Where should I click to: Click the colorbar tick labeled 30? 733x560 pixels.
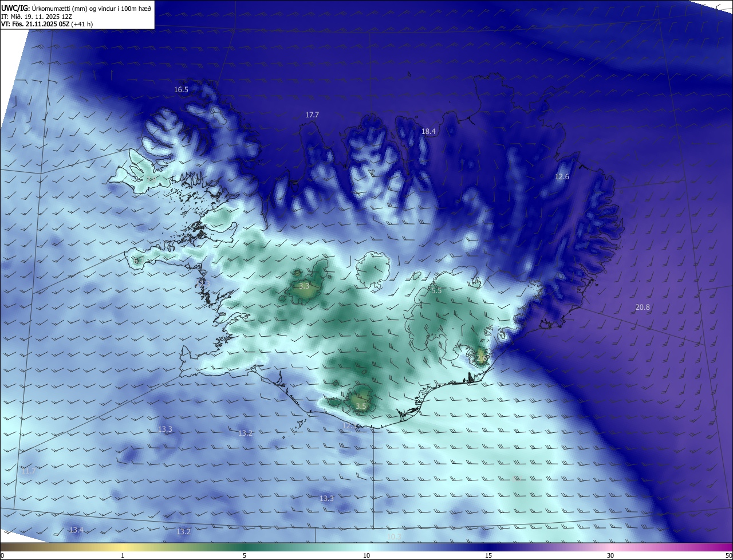[610, 555]
